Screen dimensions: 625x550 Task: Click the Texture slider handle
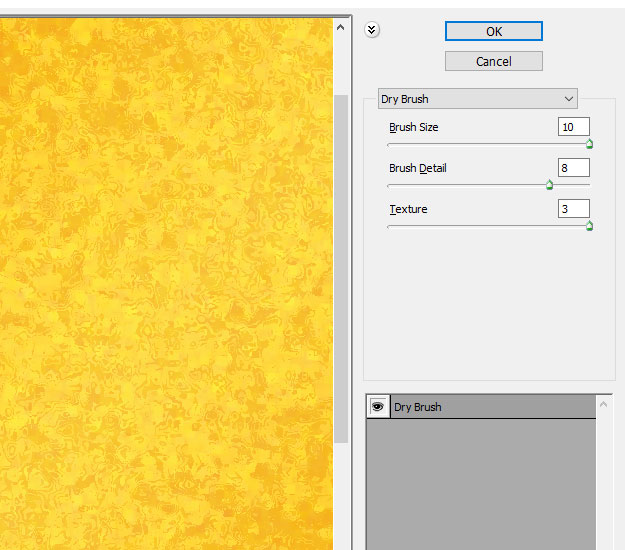click(x=589, y=226)
